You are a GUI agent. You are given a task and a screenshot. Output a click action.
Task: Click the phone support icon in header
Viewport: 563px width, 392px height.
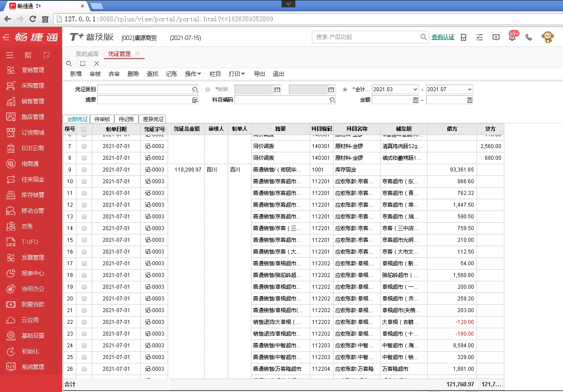[x=529, y=37]
